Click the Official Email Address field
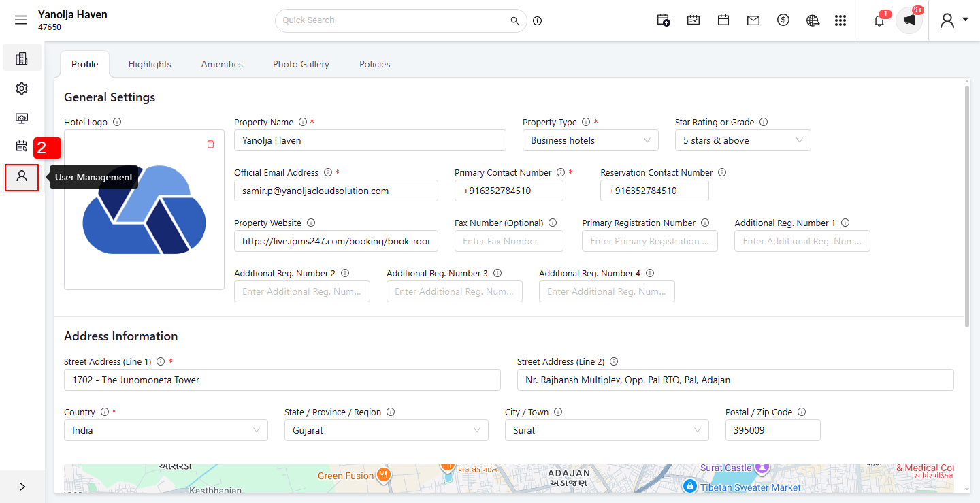The image size is (980, 503). click(336, 191)
